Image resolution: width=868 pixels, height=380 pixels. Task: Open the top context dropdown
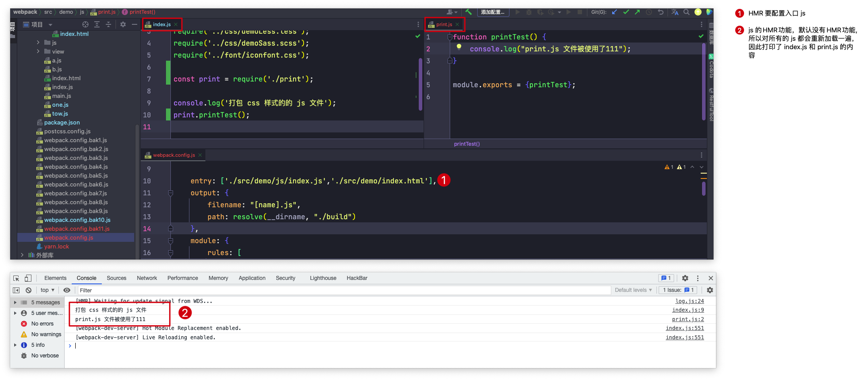click(x=47, y=290)
